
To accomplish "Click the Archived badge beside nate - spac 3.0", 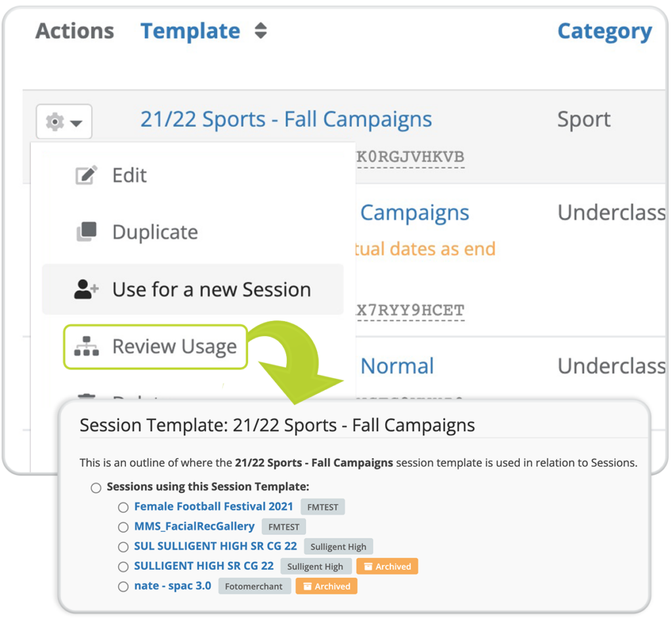I will pyautogui.click(x=326, y=586).
